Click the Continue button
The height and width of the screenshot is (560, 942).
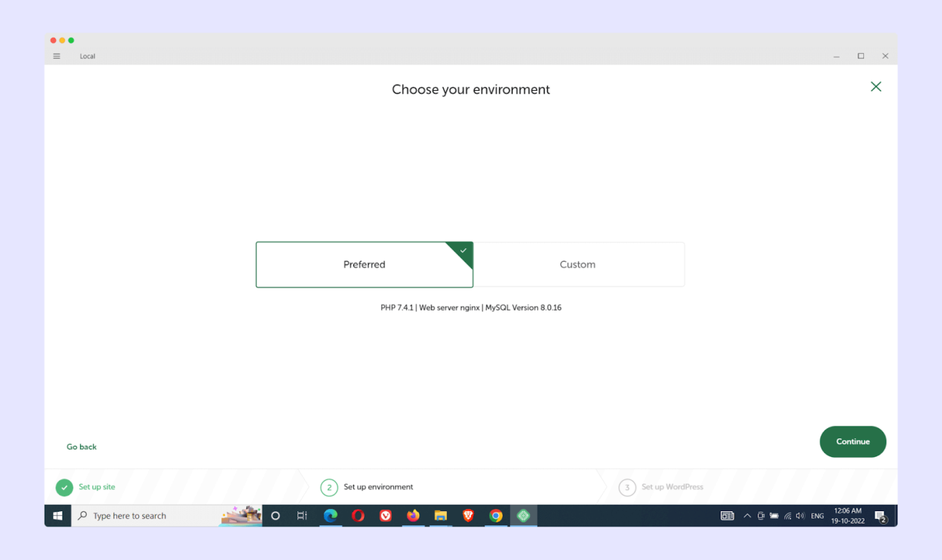coord(853,442)
